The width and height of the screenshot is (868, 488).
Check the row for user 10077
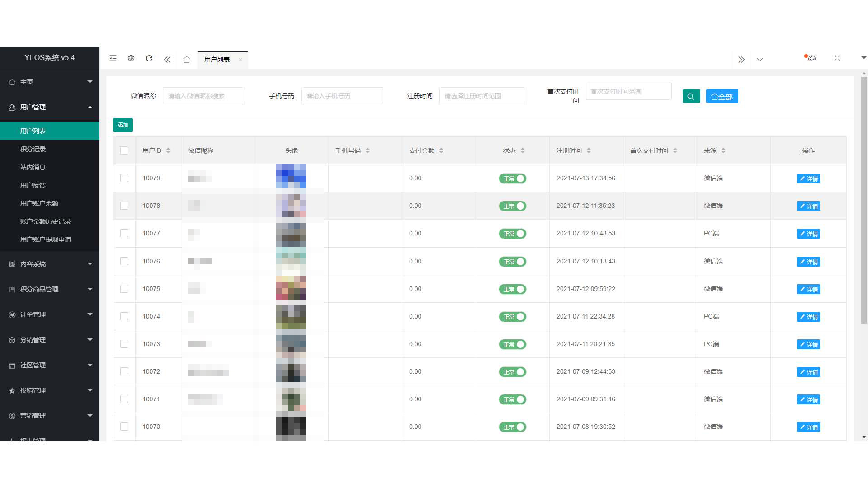pyautogui.click(x=124, y=233)
